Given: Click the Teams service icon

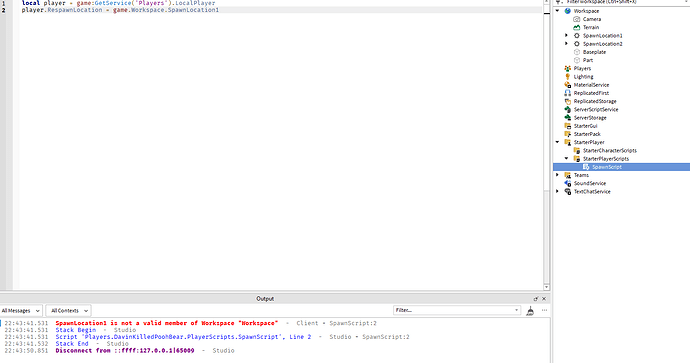Looking at the screenshot, I should point(568,175).
